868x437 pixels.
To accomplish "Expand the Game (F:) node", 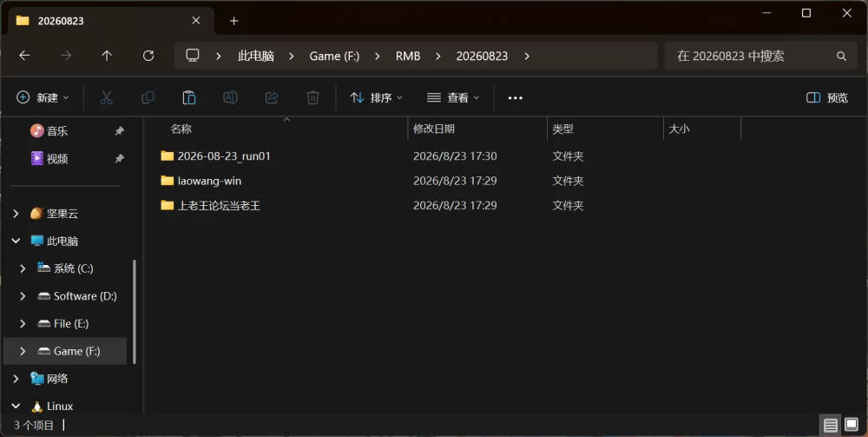I will pyautogui.click(x=23, y=351).
